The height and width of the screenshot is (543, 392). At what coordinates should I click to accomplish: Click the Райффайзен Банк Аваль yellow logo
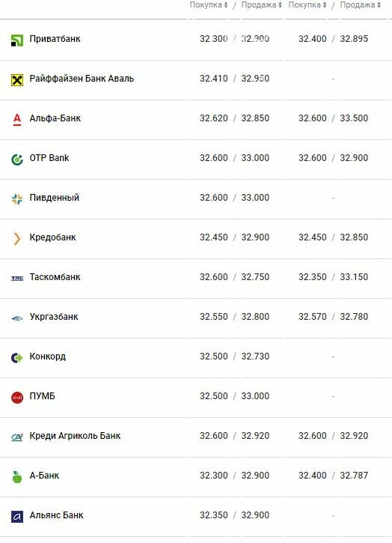coord(17,80)
